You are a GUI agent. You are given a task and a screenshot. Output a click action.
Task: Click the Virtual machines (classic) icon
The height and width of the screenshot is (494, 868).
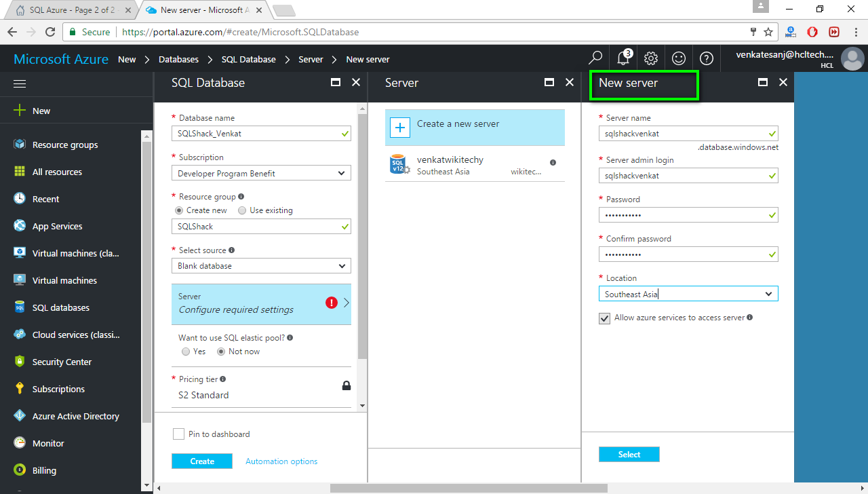20,253
